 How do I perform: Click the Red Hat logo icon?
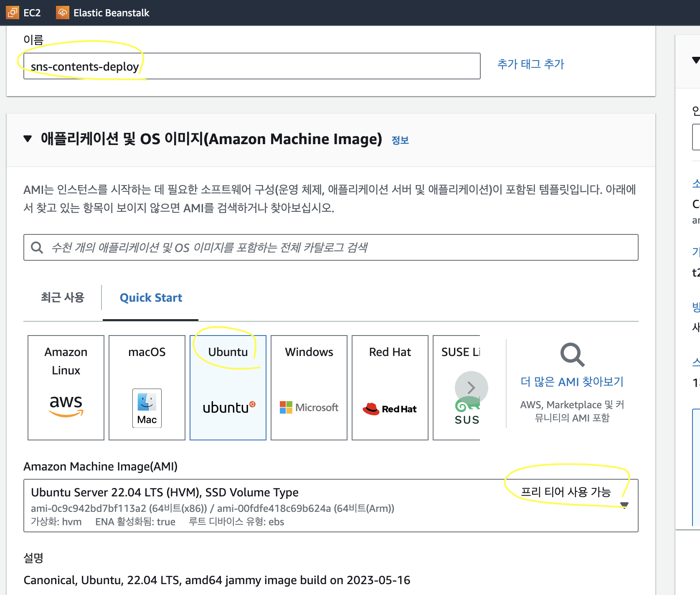pyautogui.click(x=390, y=409)
